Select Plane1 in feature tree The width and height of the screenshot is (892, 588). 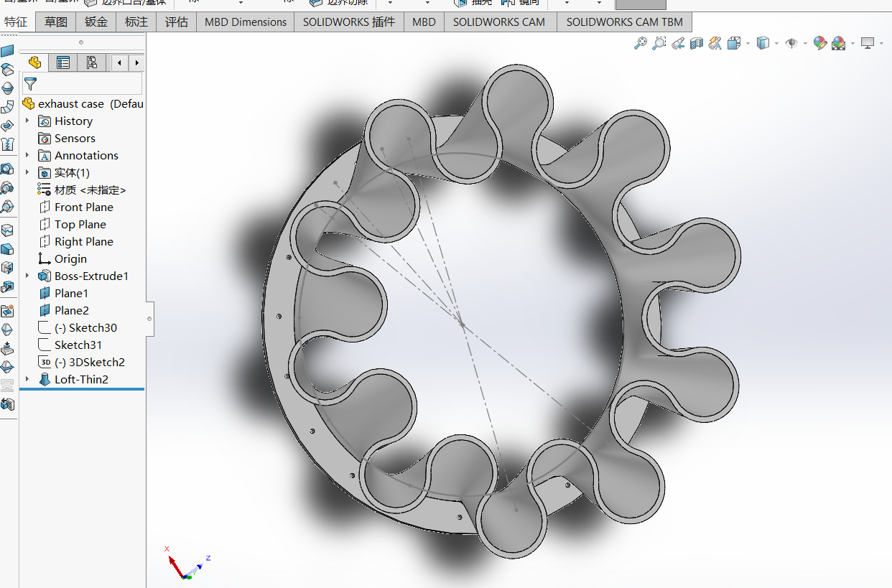pyautogui.click(x=63, y=293)
